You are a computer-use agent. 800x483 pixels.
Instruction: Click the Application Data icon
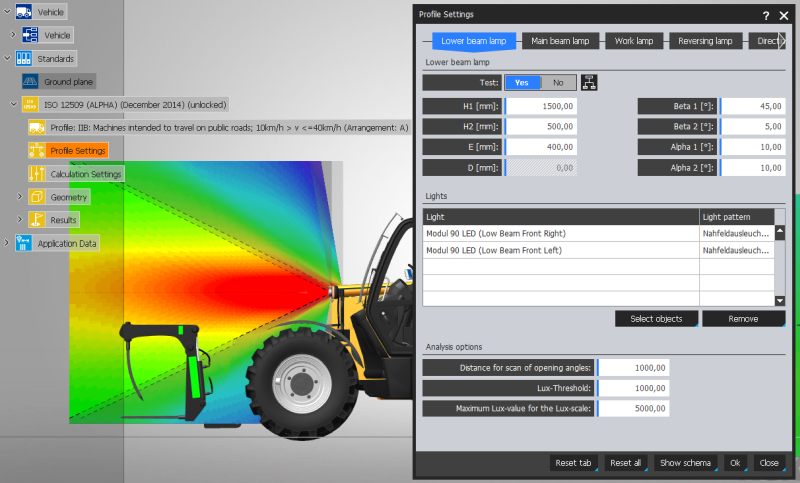(23, 243)
